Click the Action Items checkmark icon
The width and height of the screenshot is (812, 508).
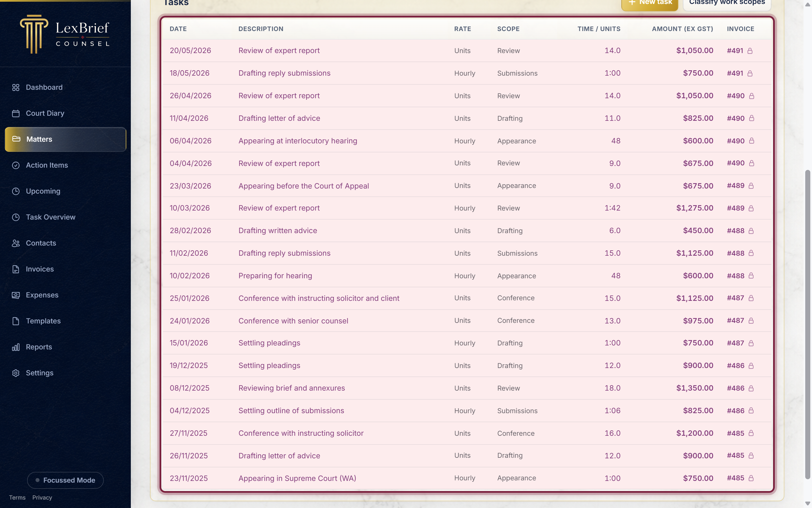point(16,165)
